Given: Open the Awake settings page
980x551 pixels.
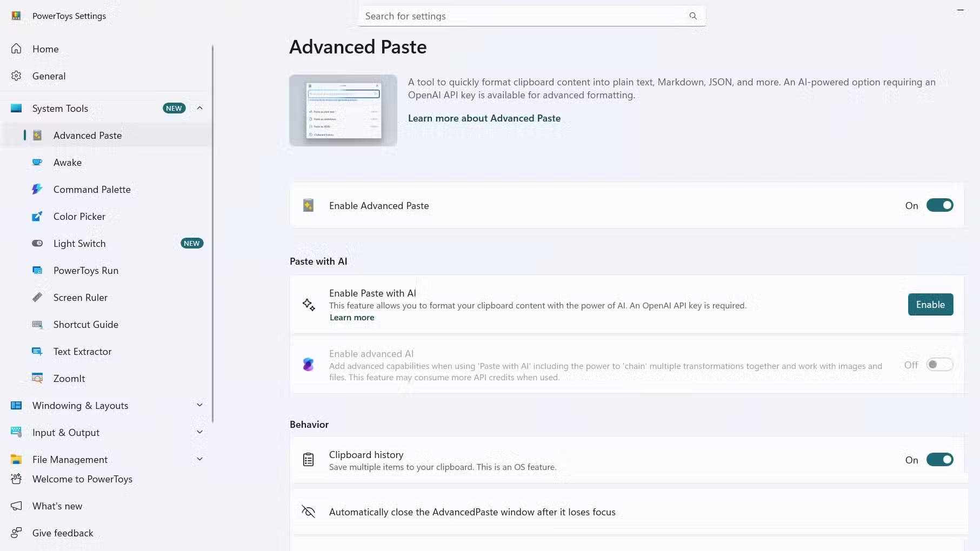Looking at the screenshot, I should (106, 162).
